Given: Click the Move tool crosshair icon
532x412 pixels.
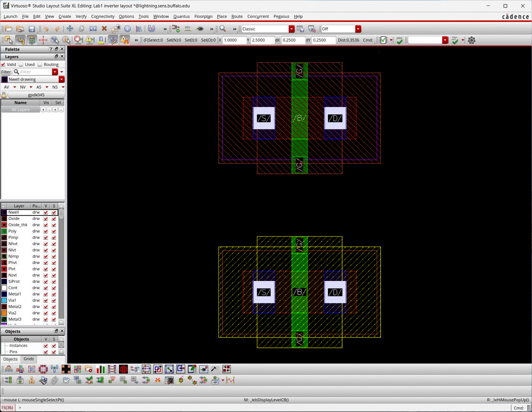Looking at the screenshot, I should (69, 29).
